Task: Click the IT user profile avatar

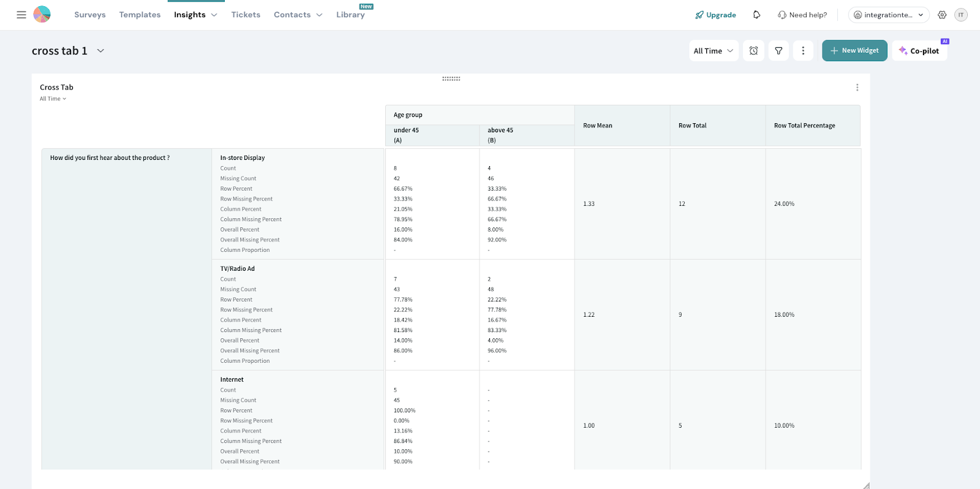Action: pyautogui.click(x=961, y=15)
